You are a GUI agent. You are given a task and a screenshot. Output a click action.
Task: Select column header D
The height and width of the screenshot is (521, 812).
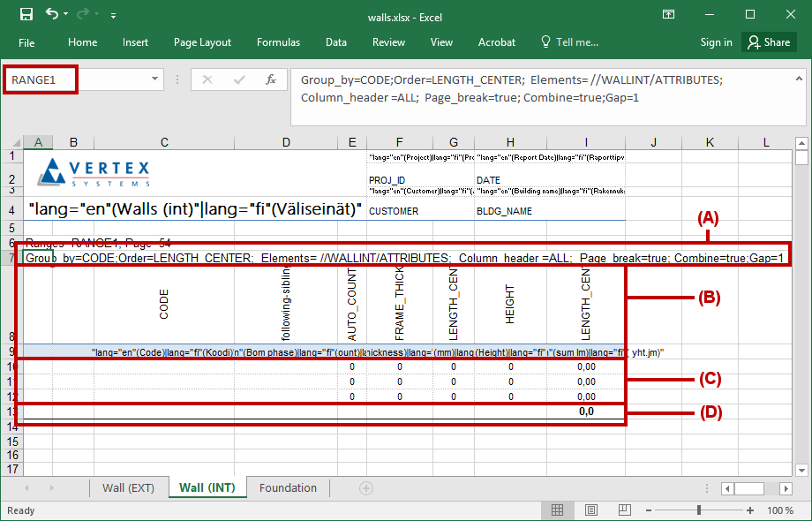point(286,142)
